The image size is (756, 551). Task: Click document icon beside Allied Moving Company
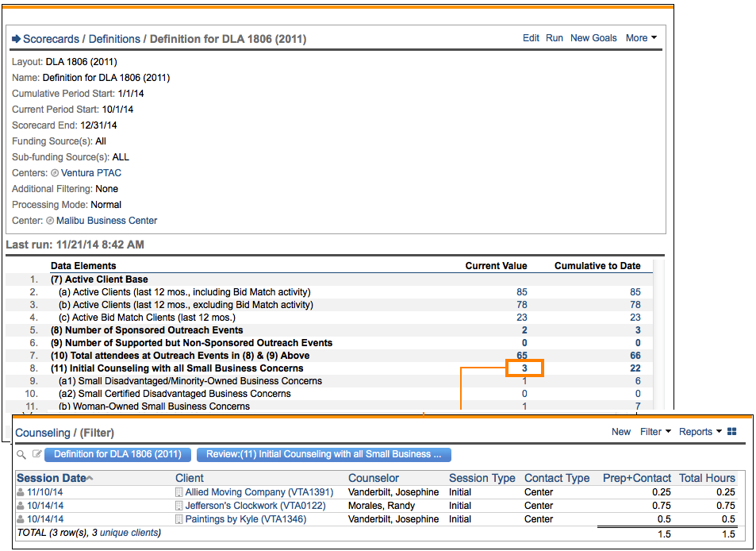click(x=179, y=492)
